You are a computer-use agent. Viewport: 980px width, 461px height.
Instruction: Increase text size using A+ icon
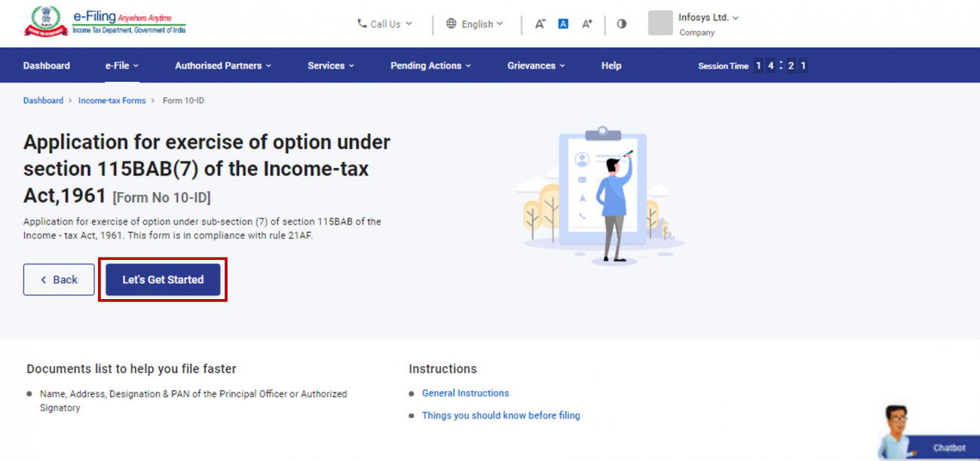click(586, 23)
